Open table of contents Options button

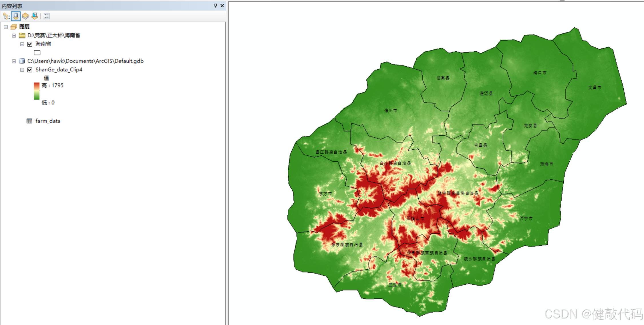pyautogui.click(x=47, y=16)
